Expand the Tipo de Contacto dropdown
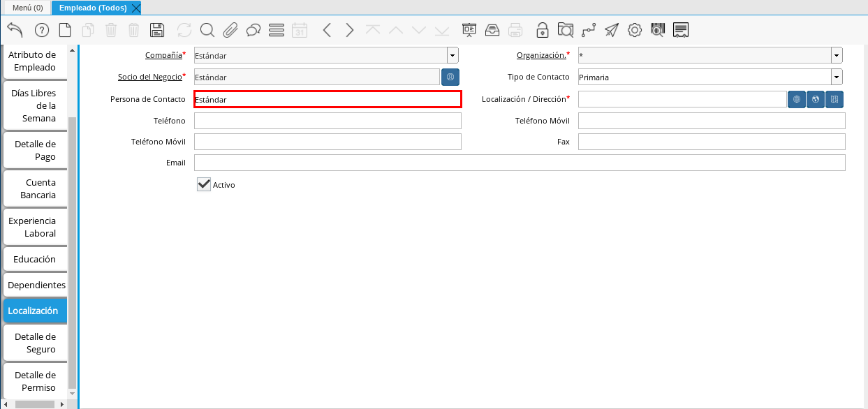The width and height of the screenshot is (868, 409). click(836, 77)
